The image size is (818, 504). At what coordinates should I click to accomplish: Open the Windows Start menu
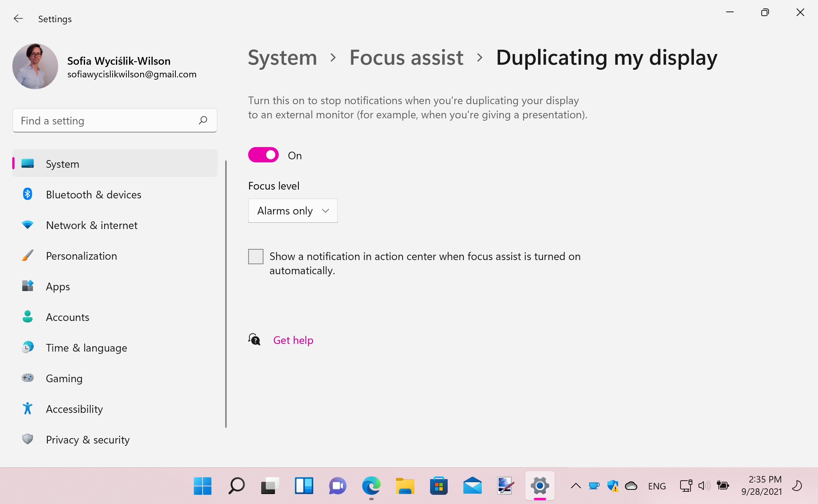click(203, 486)
